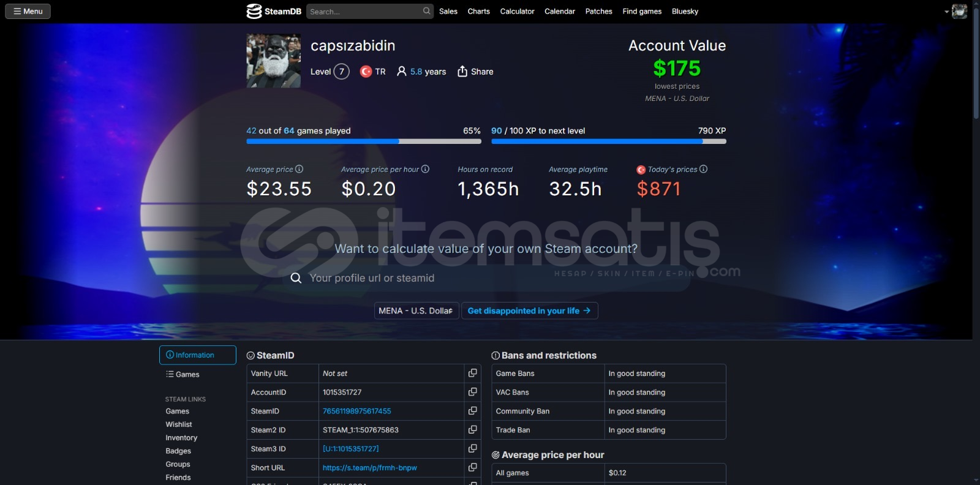Open the Wishlist Steam link
980x485 pixels.
(179, 424)
